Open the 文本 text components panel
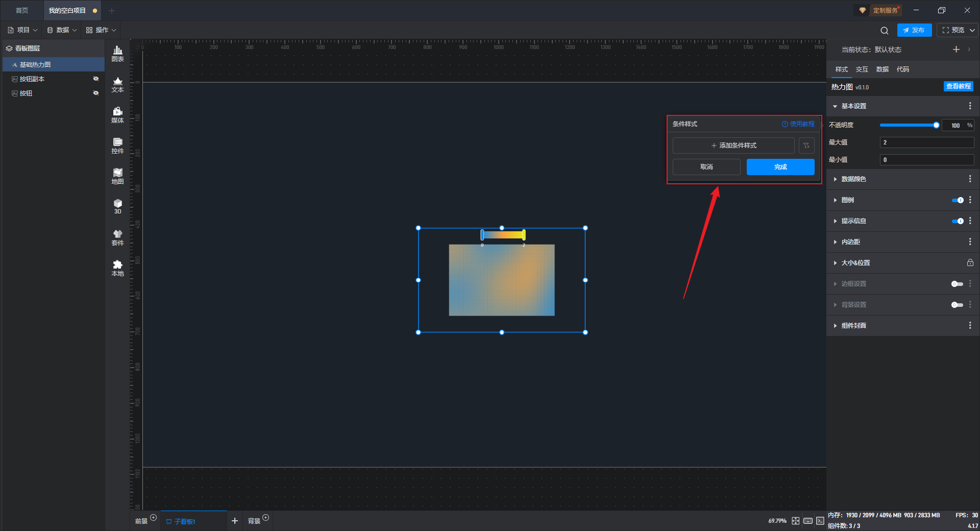980x531 pixels. (117, 84)
